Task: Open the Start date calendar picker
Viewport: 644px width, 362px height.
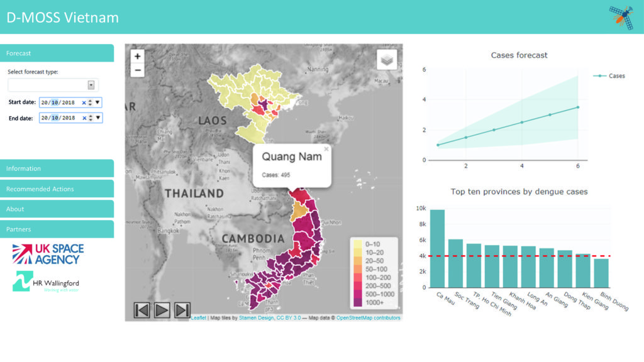Action: (x=97, y=102)
